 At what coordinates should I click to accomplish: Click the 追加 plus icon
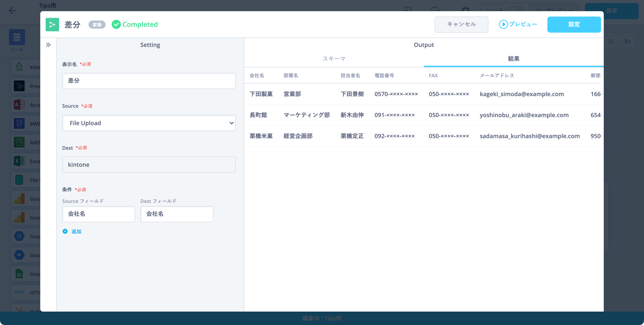point(65,231)
